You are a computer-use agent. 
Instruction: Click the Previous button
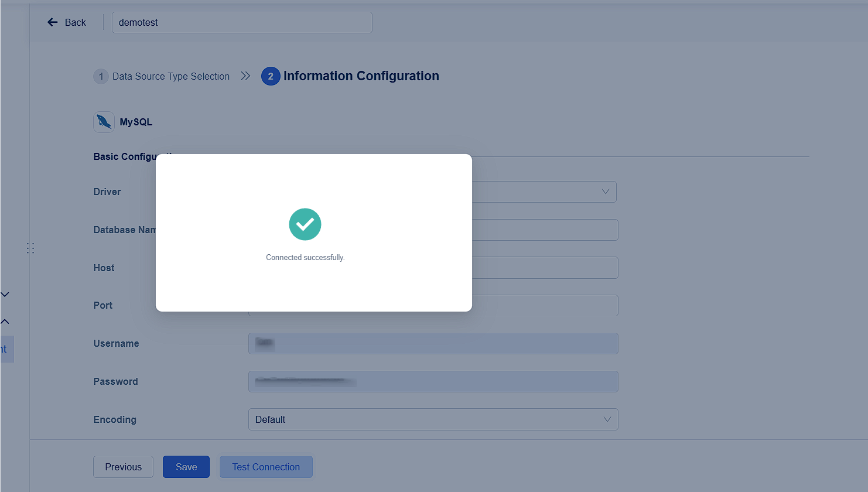click(x=123, y=467)
